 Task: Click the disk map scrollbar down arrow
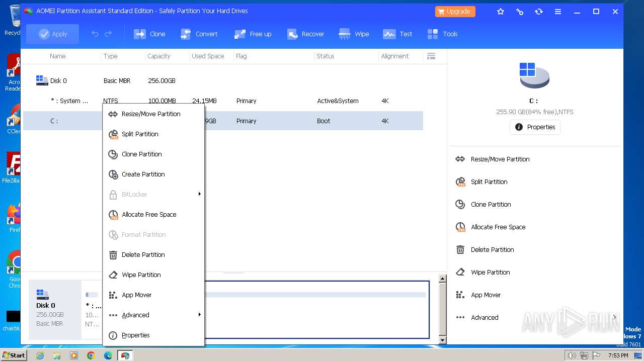point(443,340)
